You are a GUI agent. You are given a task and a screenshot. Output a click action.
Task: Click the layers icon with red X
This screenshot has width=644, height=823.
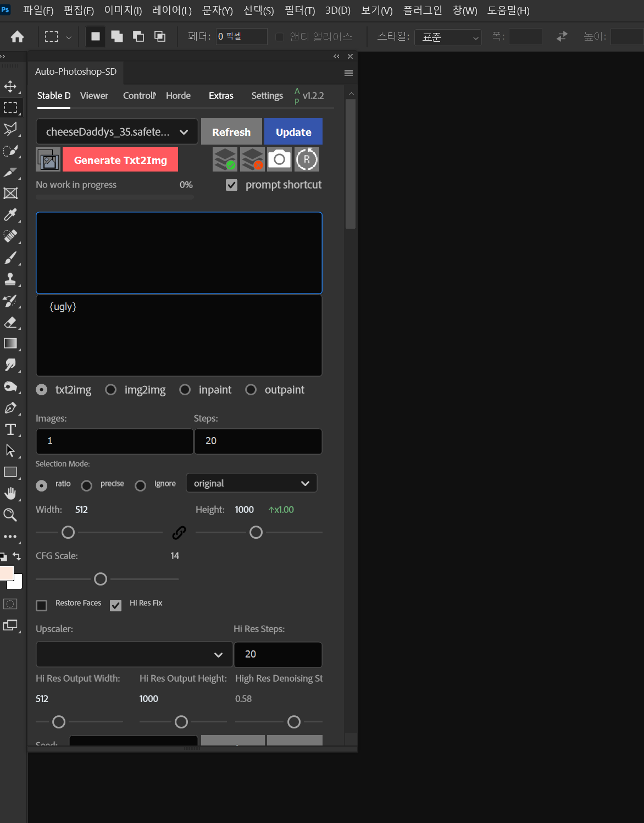tap(252, 159)
